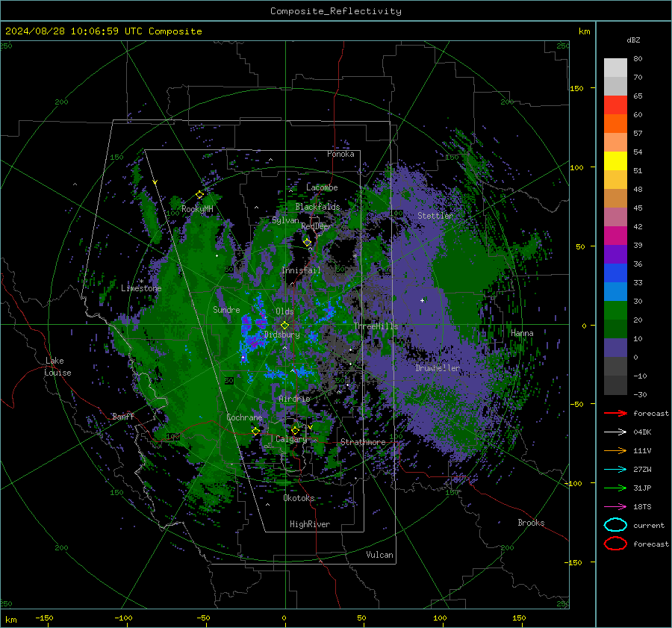Click the Stettler city label

[x=435, y=216]
